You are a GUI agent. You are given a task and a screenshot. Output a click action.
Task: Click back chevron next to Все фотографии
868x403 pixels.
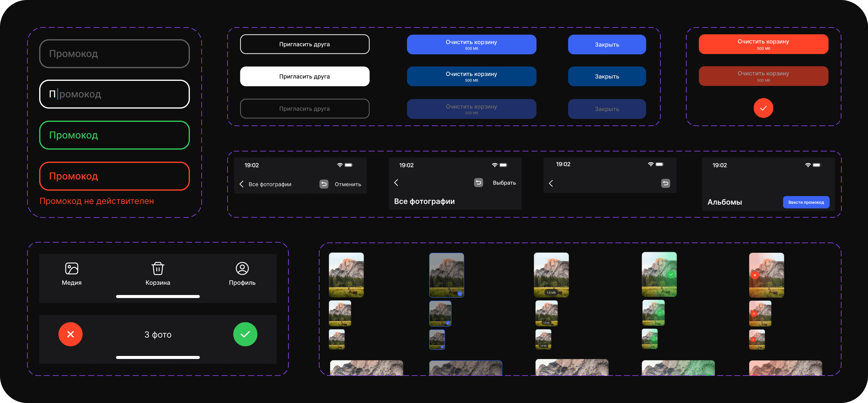click(x=242, y=184)
